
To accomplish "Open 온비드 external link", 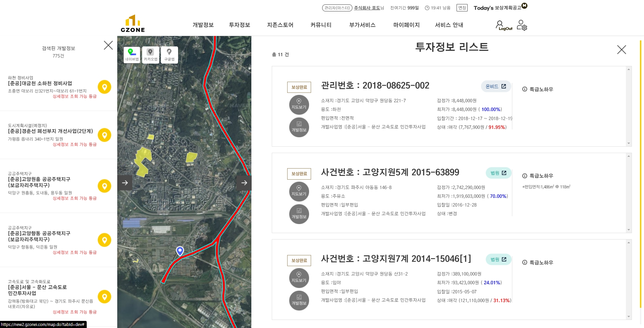I will (x=496, y=86).
